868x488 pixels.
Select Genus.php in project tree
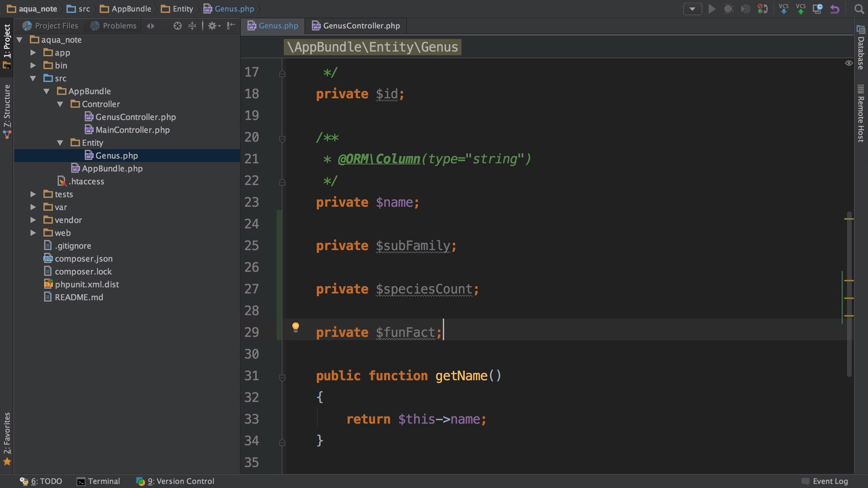pyautogui.click(x=111, y=156)
